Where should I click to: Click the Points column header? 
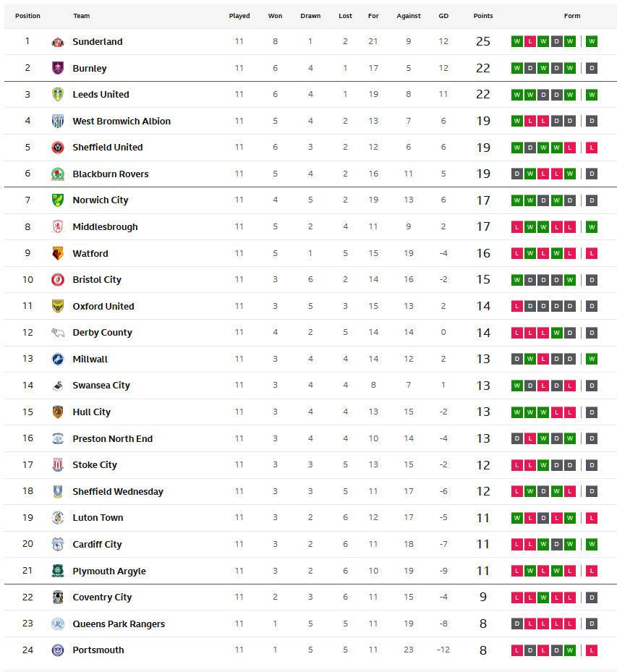[x=483, y=16]
